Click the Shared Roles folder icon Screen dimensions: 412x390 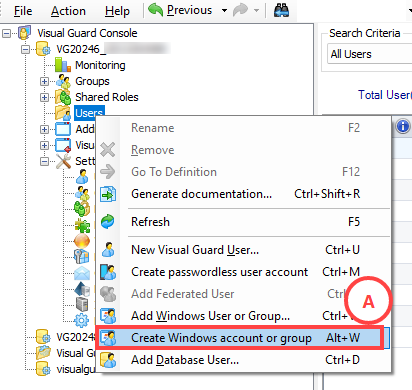click(63, 97)
